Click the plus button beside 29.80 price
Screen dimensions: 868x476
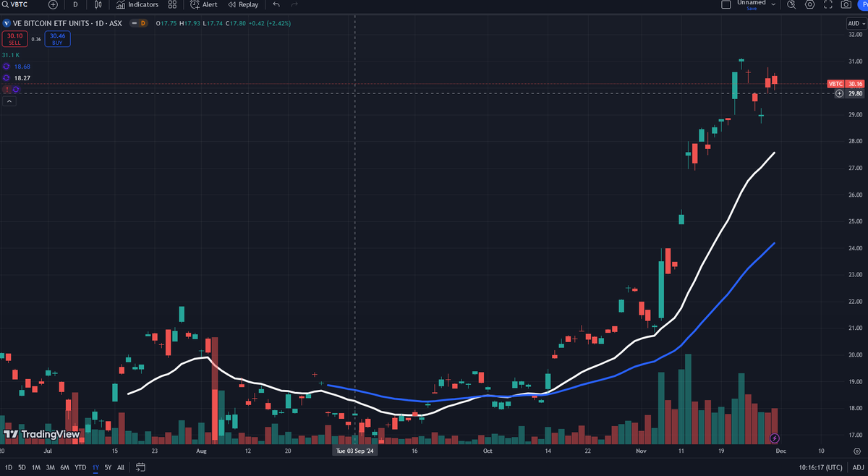839,93
